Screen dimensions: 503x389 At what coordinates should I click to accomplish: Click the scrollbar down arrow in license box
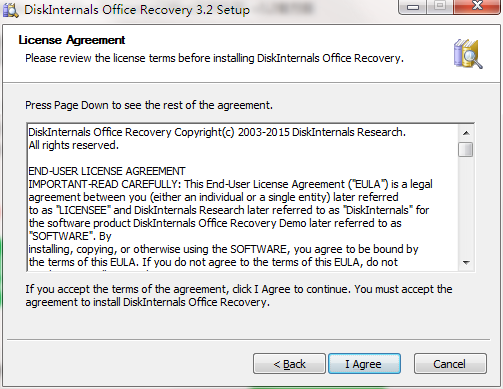[x=466, y=263]
